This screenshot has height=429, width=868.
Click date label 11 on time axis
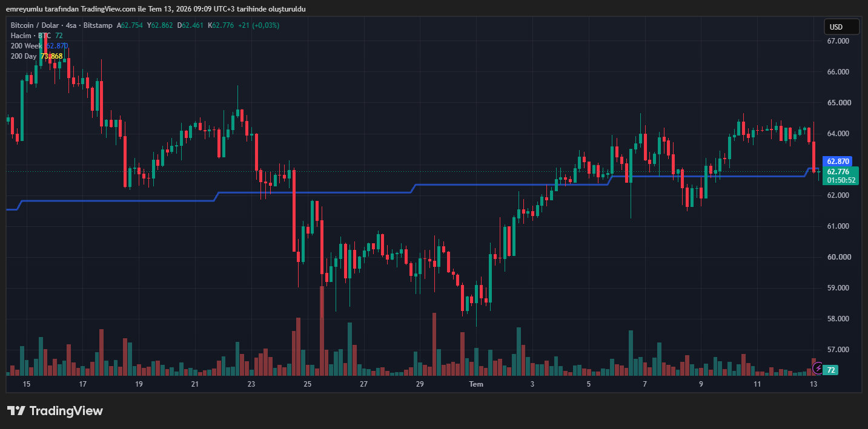[x=757, y=384]
